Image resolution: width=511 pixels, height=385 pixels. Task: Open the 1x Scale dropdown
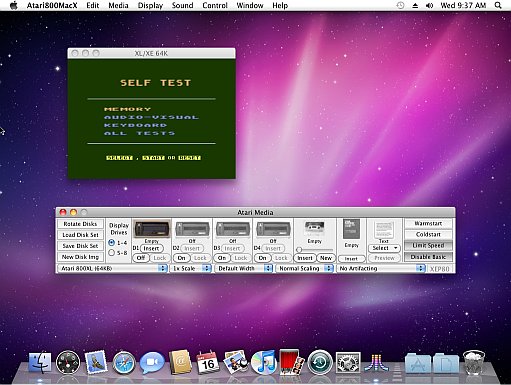tap(192, 268)
